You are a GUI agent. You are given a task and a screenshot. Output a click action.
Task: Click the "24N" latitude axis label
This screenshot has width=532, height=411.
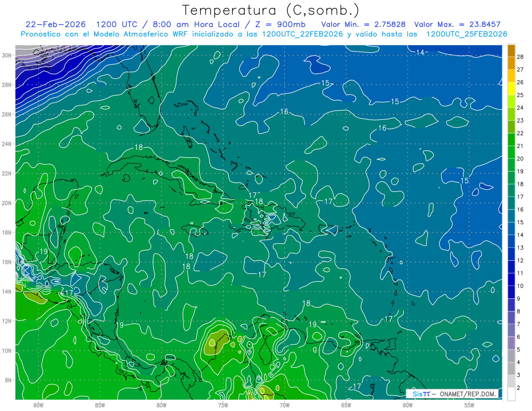click(7, 144)
